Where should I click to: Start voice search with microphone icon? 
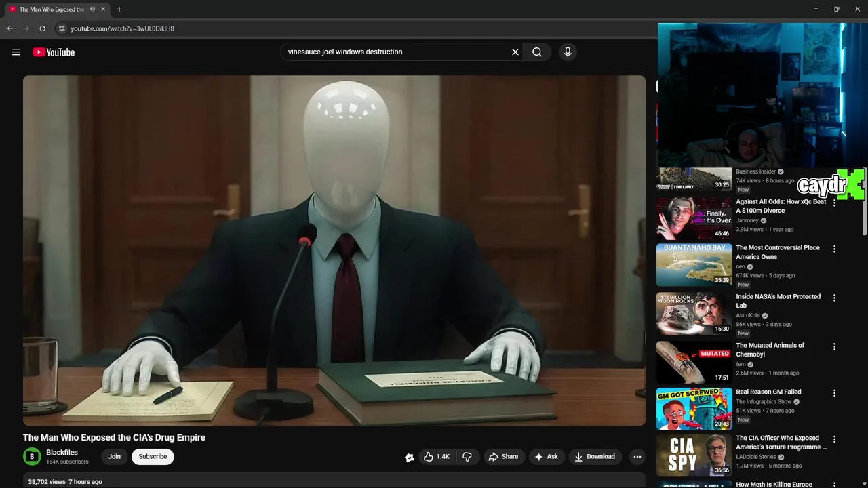tap(568, 52)
